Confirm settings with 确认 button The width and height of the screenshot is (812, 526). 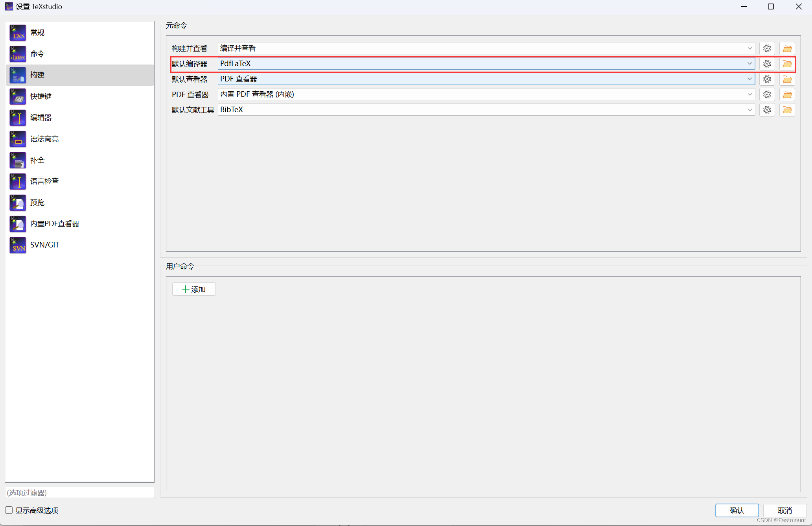(737, 510)
